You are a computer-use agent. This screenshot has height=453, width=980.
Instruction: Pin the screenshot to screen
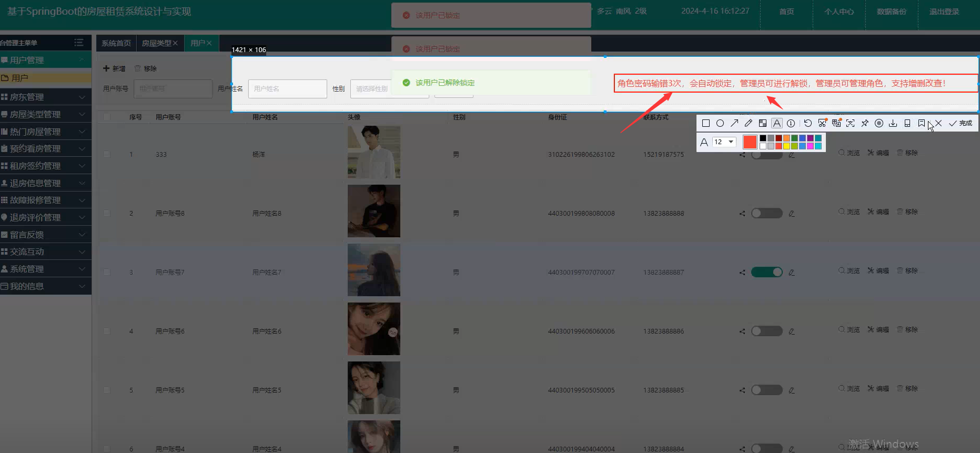[x=865, y=123]
